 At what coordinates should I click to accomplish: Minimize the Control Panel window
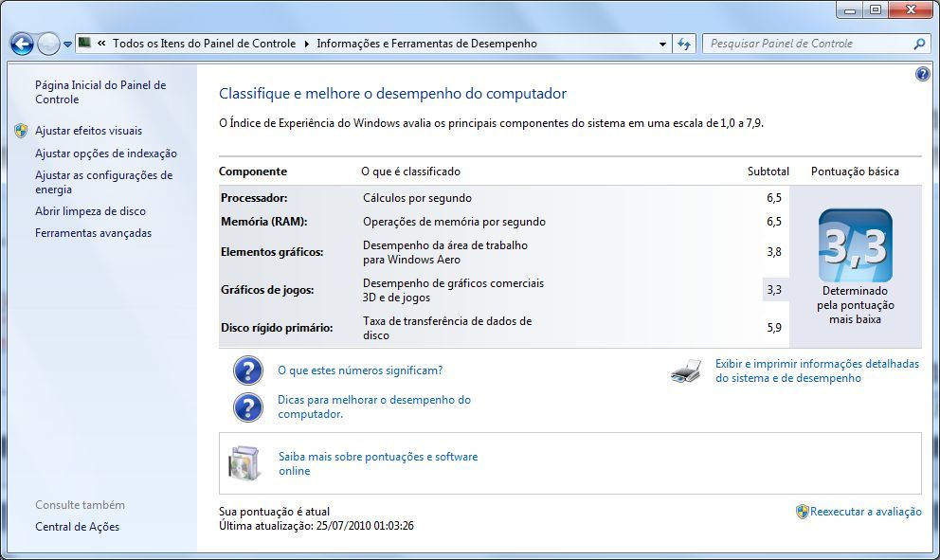[x=849, y=9]
